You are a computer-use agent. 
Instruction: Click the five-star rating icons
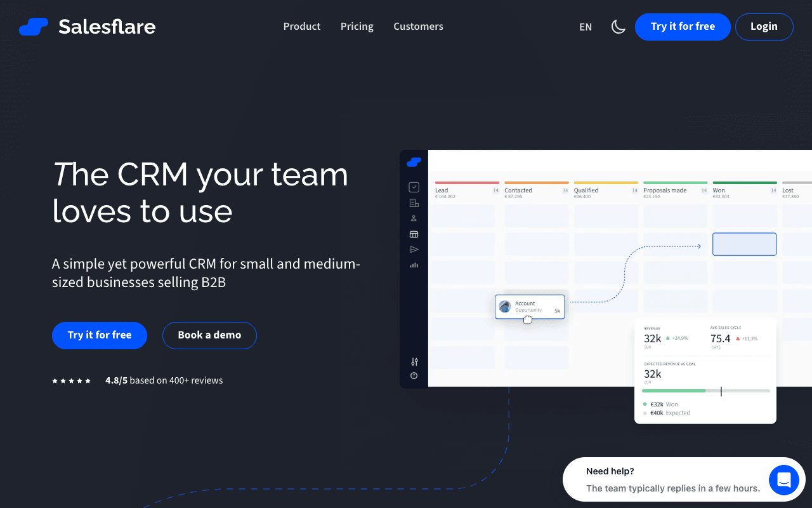click(72, 381)
